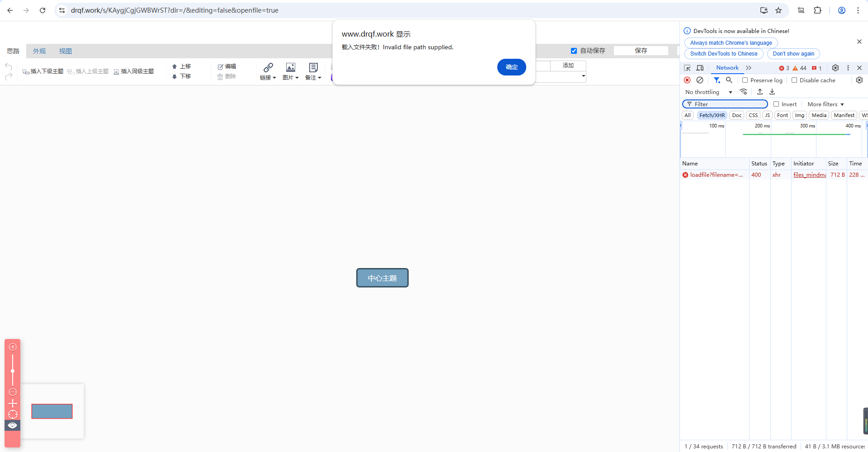Open network search magnifier

point(729,80)
